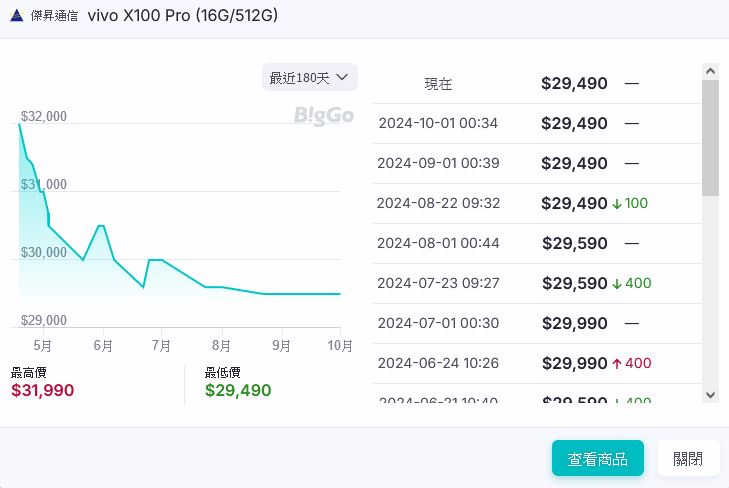The height and width of the screenshot is (488, 729).
Task: Select the 2024-10-01 00:34 price row
Action: pyautogui.click(x=536, y=124)
